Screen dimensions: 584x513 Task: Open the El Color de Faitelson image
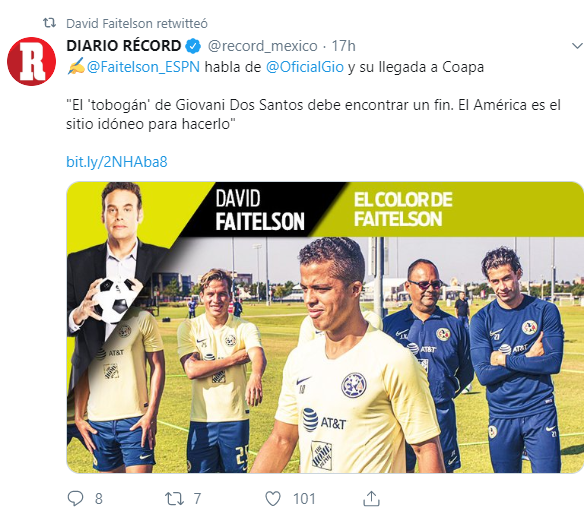click(x=325, y=327)
